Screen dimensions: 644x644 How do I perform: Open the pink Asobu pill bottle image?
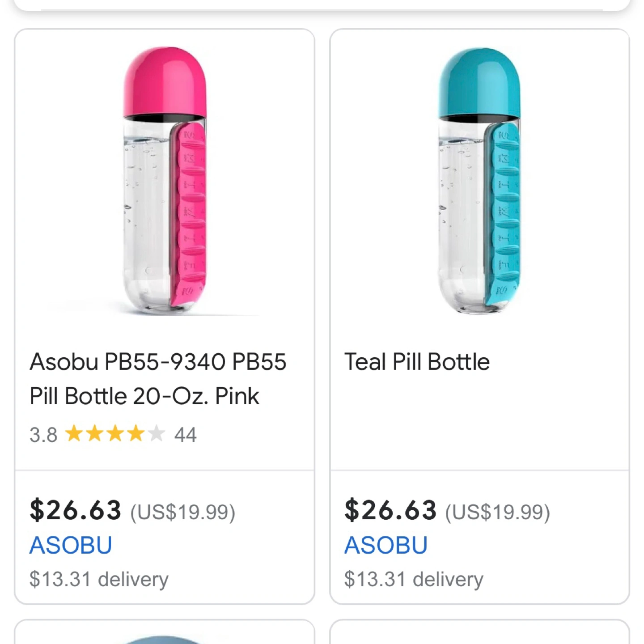pos(165,181)
